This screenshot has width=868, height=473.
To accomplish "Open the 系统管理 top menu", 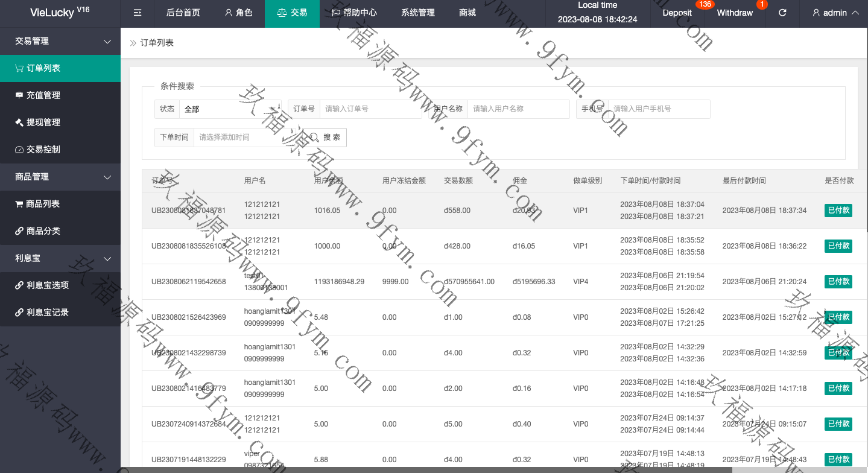I will (417, 13).
